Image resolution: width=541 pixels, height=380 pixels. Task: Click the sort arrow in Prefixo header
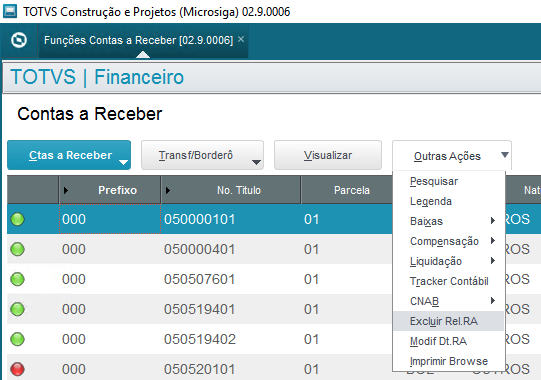(x=66, y=190)
